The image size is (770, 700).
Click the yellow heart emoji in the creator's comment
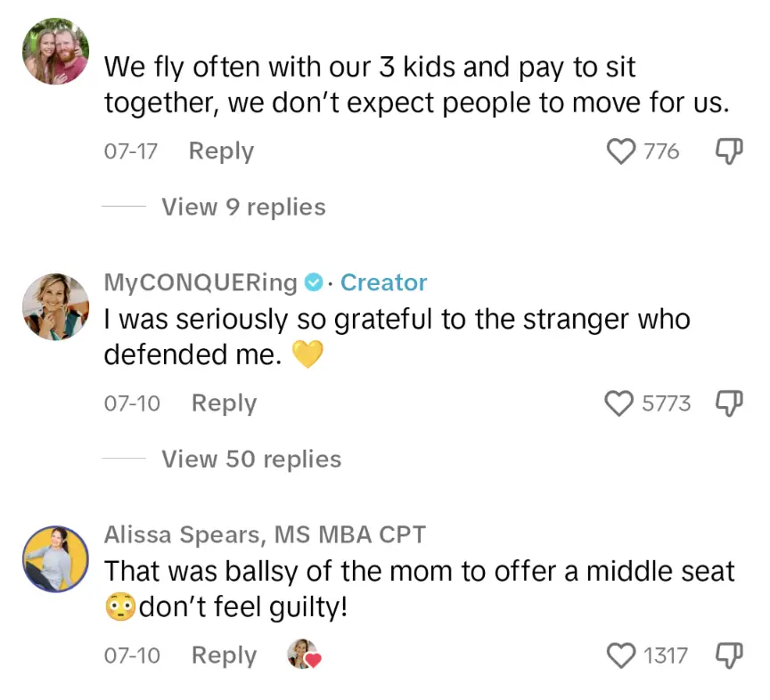pyautogui.click(x=309, y=354)
